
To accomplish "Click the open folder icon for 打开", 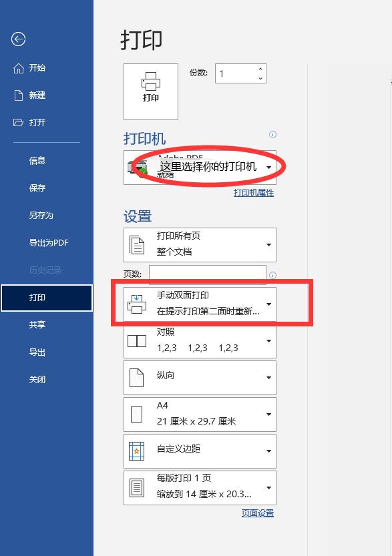I will click(19, 123).
